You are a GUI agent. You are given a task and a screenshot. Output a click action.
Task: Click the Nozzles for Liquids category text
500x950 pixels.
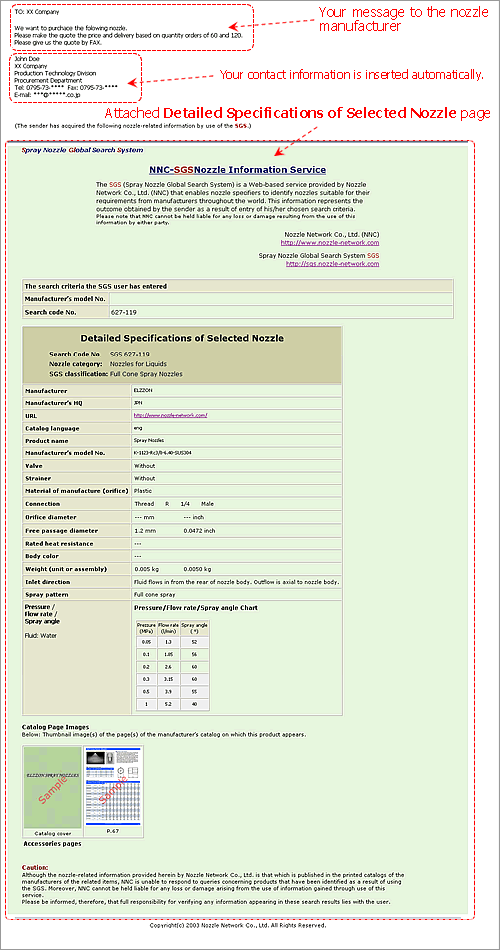pos(136,364)
